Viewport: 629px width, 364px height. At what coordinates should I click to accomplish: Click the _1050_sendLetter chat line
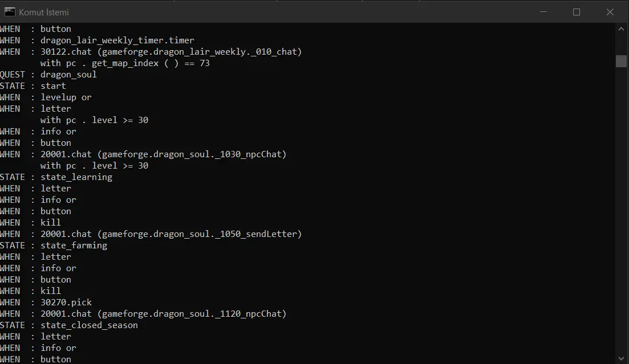(171, 234)
